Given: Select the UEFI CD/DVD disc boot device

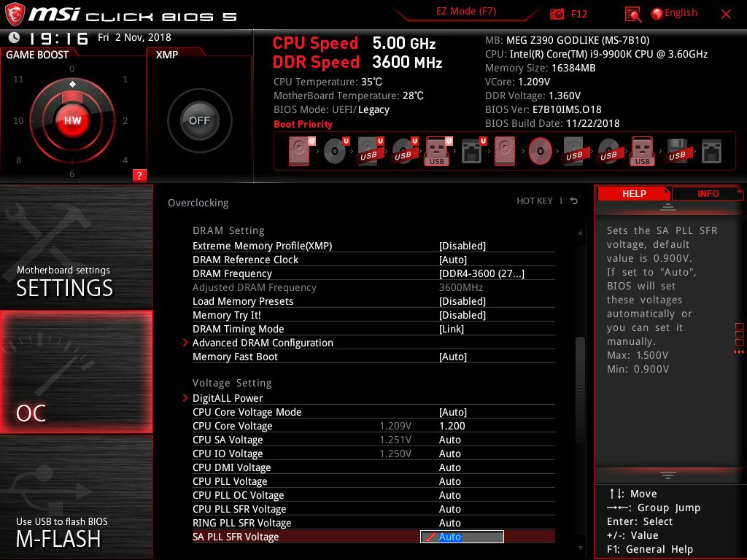Looking at the screenshot, I should tap(336, 151).
